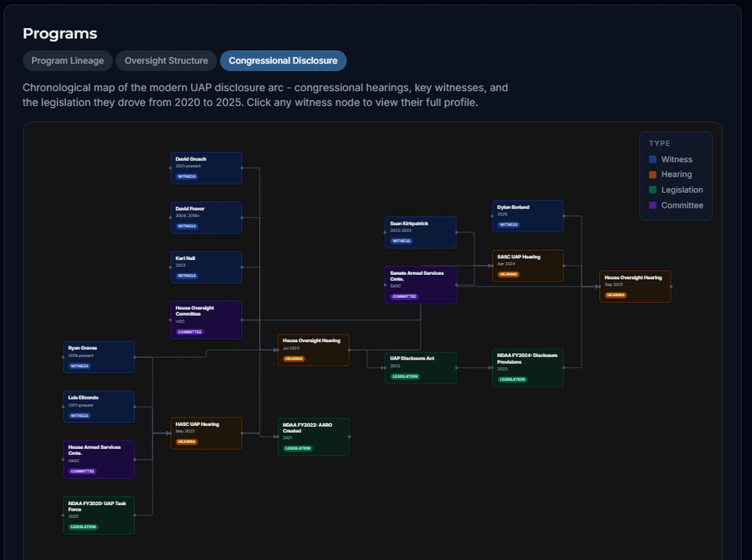Open the Oversight Structure tab
The width and height of the screenshot is (752, 560).
(166, 61)
